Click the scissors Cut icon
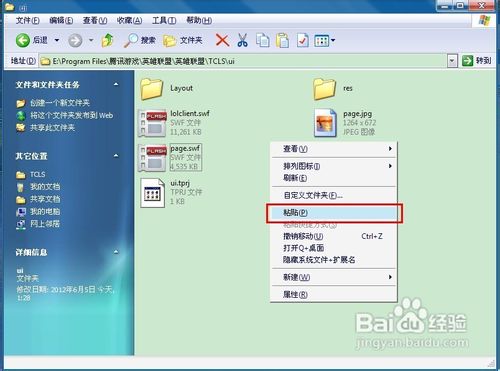This screenshot has height=371, width=500. coord(242,40)
